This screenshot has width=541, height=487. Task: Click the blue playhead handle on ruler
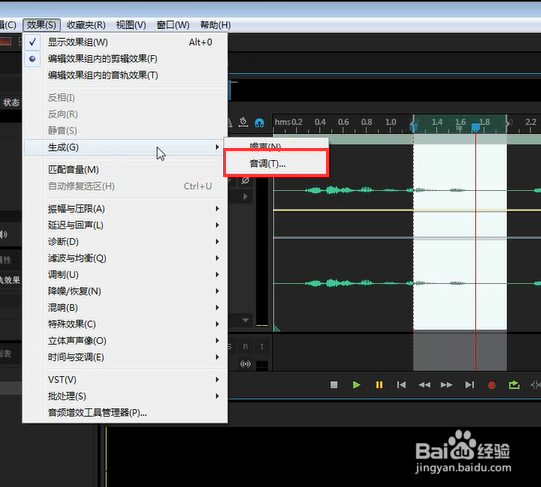pos(475,128)
